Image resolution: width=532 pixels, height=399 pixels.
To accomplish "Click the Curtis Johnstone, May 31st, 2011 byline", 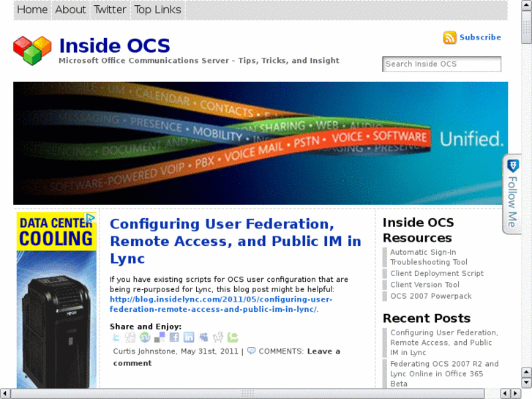I will [176, 351].
